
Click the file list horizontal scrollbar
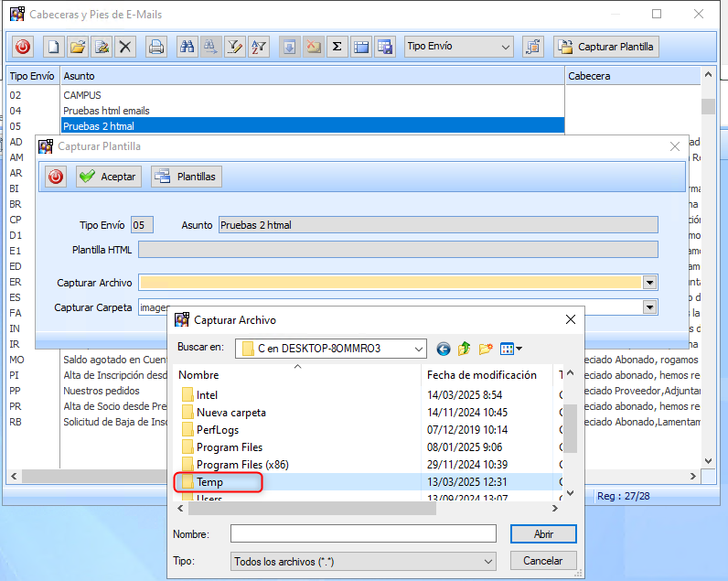[366, 508]
